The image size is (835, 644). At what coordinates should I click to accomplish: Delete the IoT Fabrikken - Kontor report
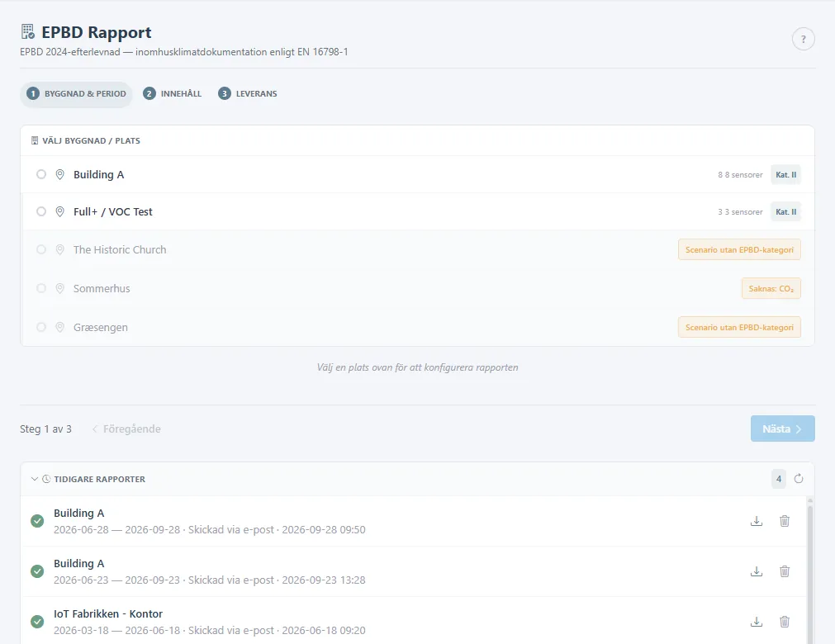point(785,622)
